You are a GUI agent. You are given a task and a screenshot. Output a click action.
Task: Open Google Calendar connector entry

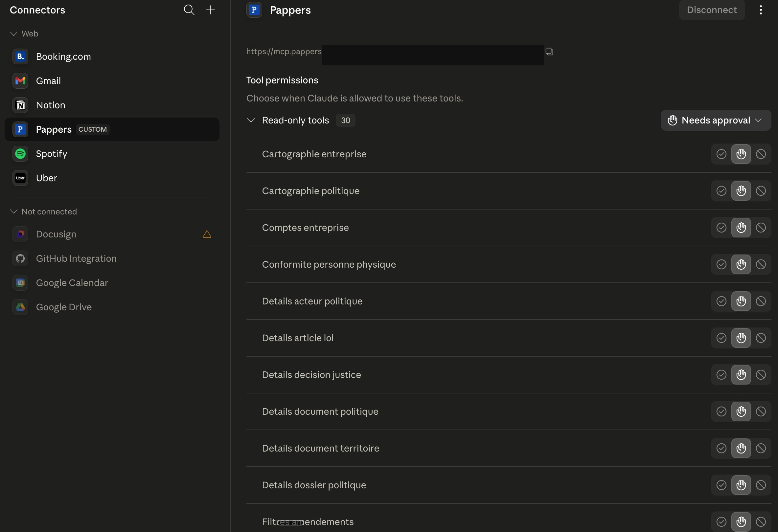pyautogui.click(x=112, y=283)
